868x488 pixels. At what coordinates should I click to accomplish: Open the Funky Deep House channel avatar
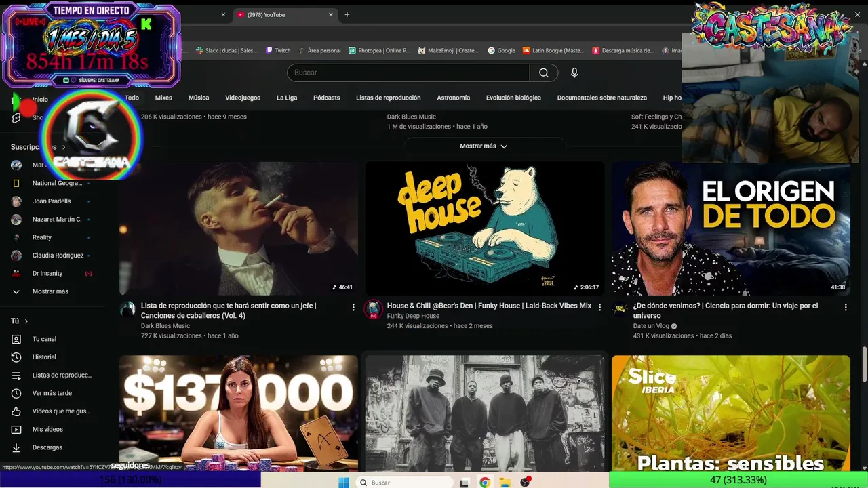374,310
